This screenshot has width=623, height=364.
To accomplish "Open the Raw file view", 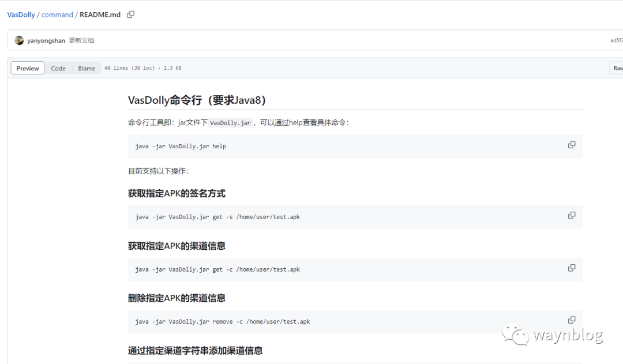I will [617, 68].
